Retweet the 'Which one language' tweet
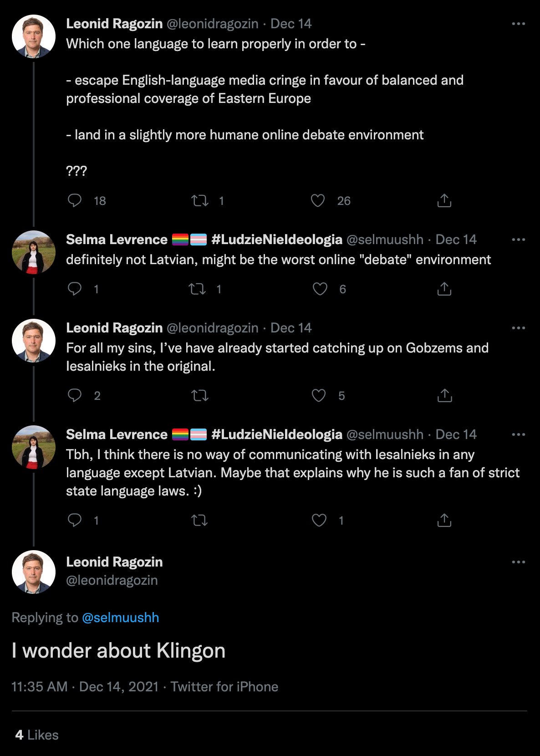The image size is (540, 756). pos(200,200)
